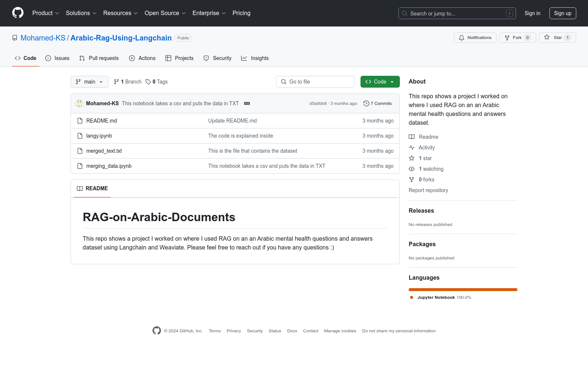Select the README tab in file viewer

pyautogui.click(x=92, y=188)
